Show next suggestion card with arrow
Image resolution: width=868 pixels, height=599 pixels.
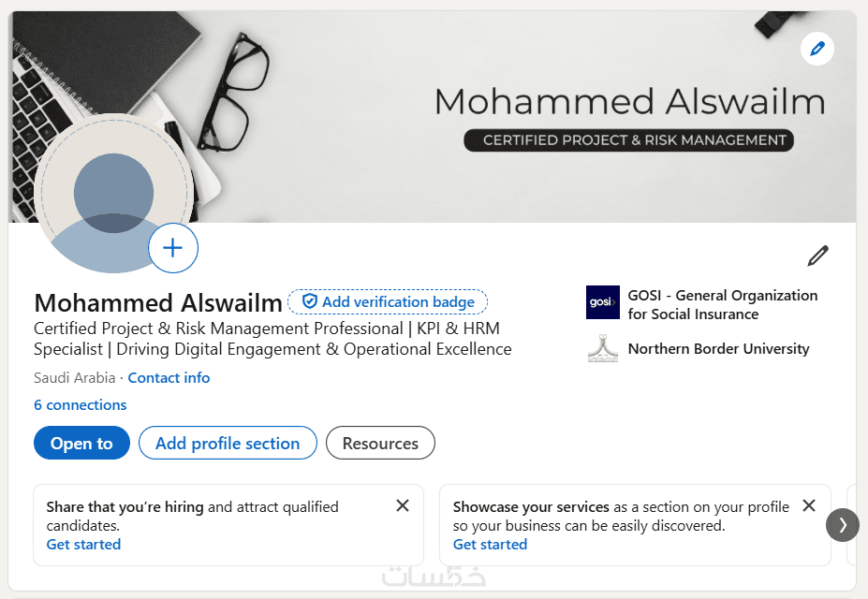click(x=842, y=525)
